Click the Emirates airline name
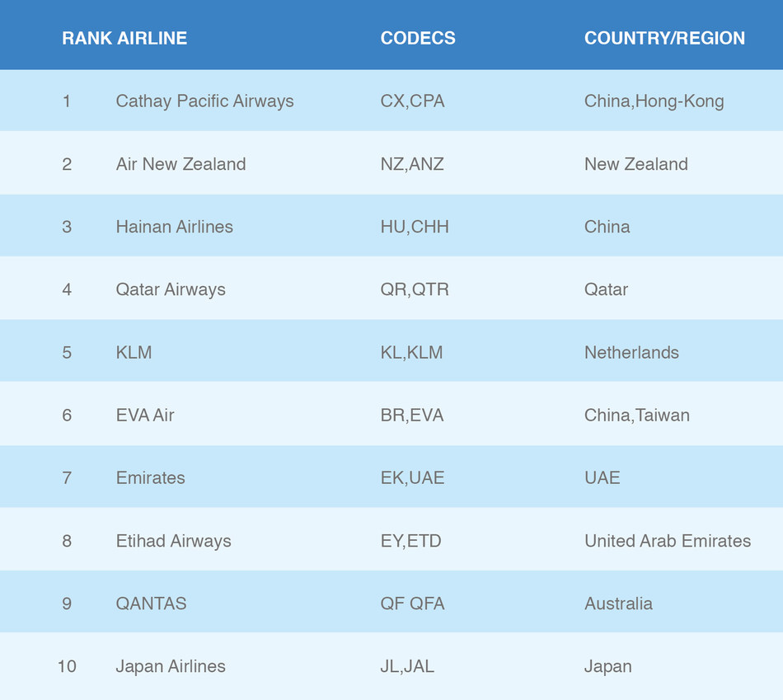Screen dimensions: 783x700 pyautogui.click(x=150, y=478)
